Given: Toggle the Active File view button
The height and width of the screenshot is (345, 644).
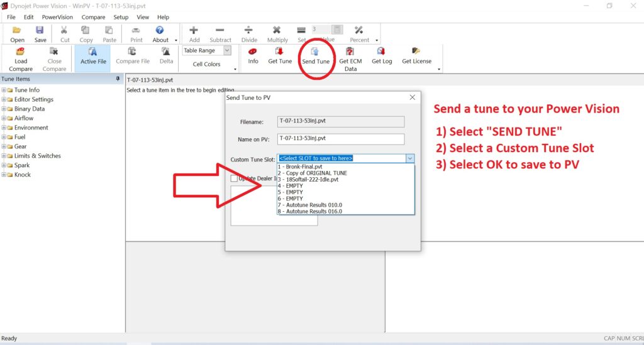Looking at the screenshot, I should click(x=93, y=55).
